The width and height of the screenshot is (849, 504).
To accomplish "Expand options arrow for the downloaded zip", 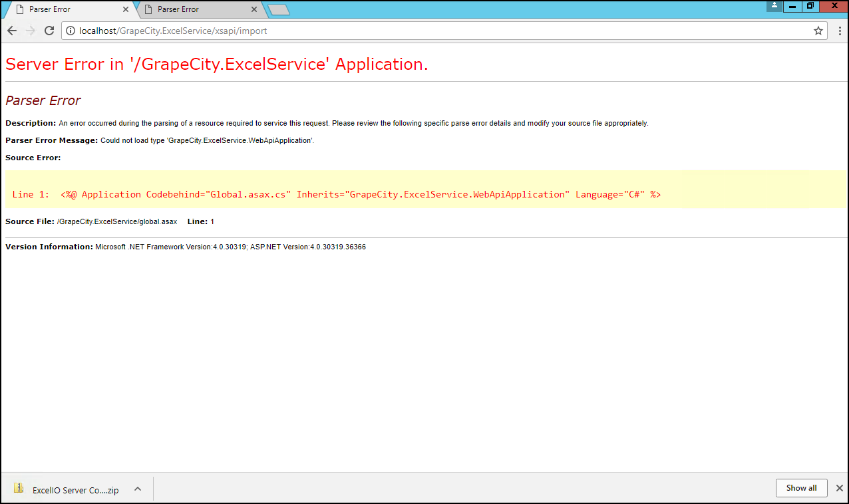I will pyautogui.click(x=138, y=489).
